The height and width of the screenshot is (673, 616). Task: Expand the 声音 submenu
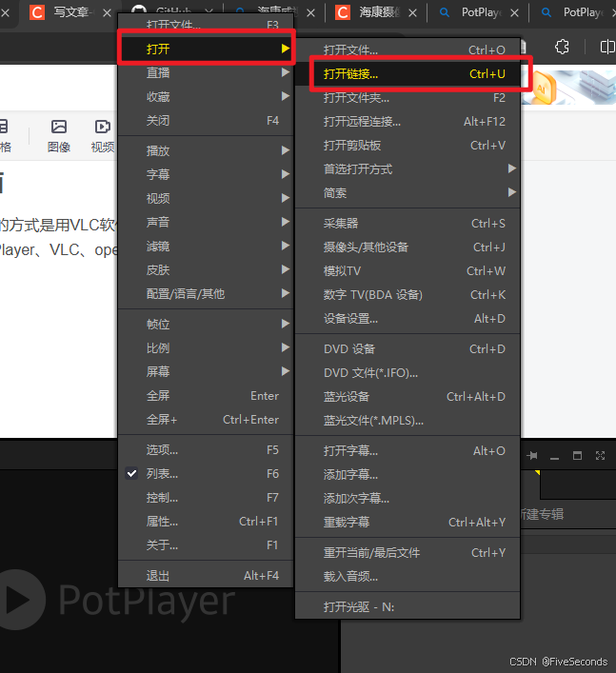tap(206, 222)
